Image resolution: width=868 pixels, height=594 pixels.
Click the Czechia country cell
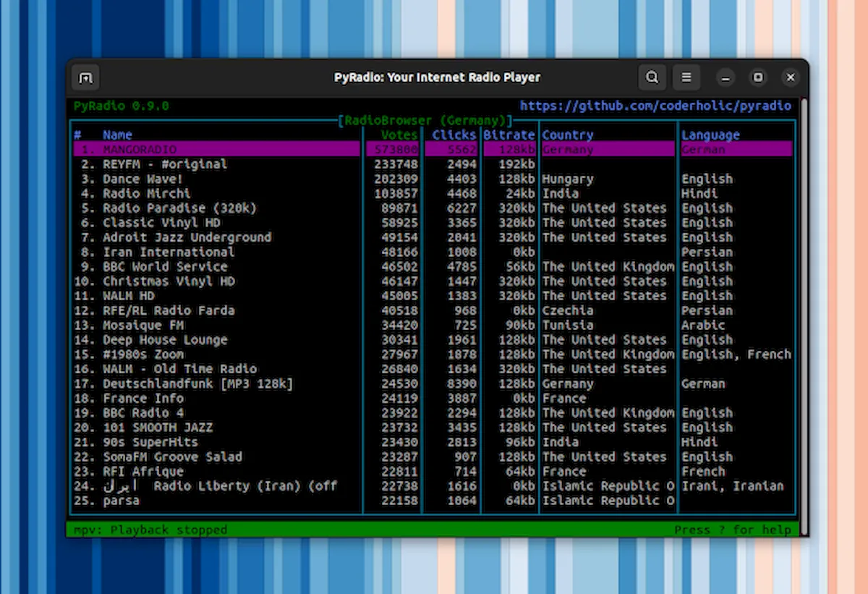pyautogui.click(x=568, y=310)
